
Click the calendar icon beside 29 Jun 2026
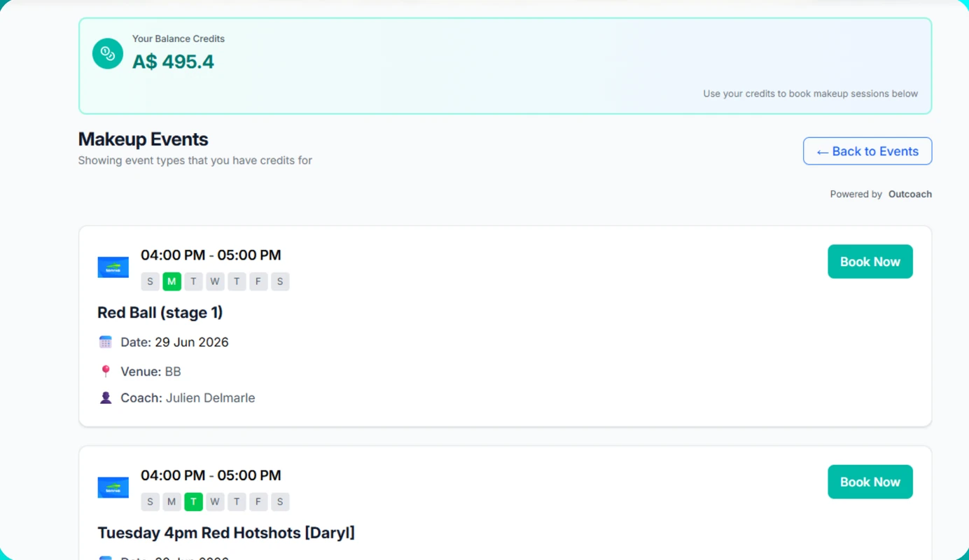(x=106, y=342)
